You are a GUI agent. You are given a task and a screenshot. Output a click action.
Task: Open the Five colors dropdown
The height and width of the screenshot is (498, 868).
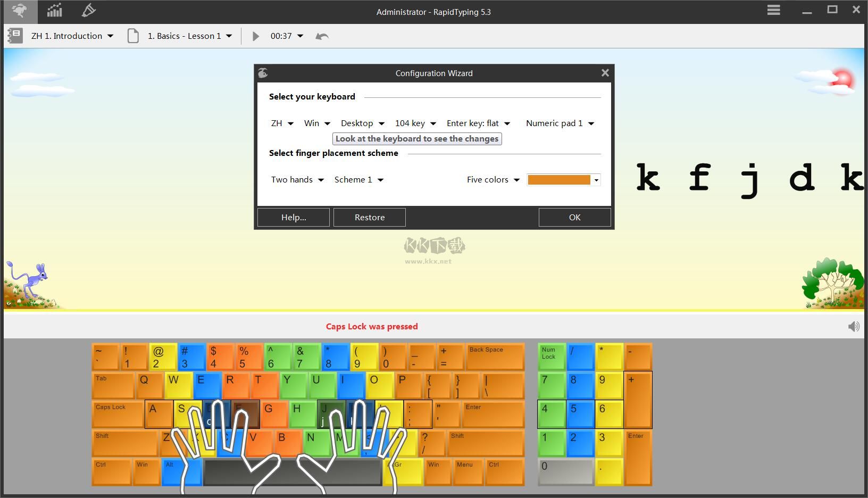pyautogui.click(x=493, y=180)
